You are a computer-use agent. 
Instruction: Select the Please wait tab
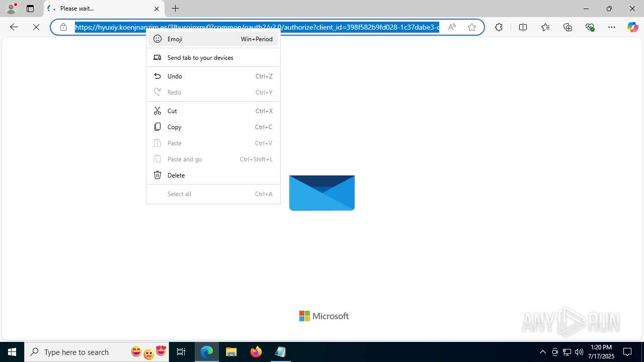click(104, 9)
